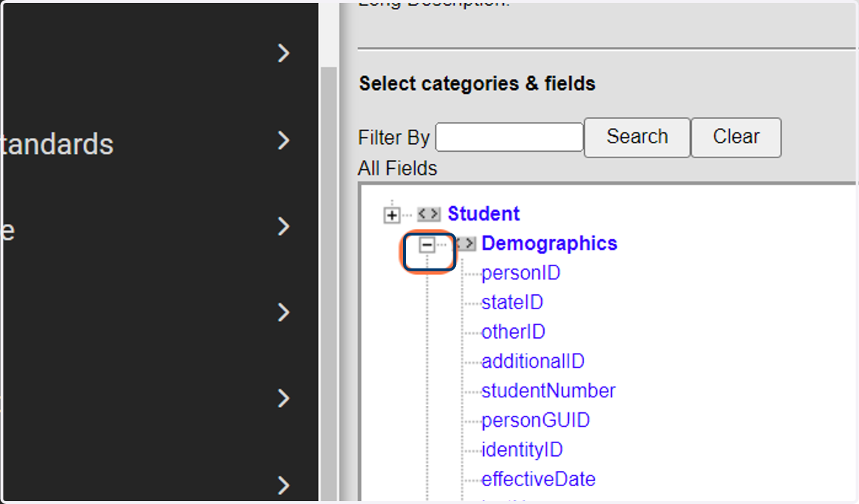The image size is (859, 504).
Task: Click the Filter By text box
Action: coord(510,137)
